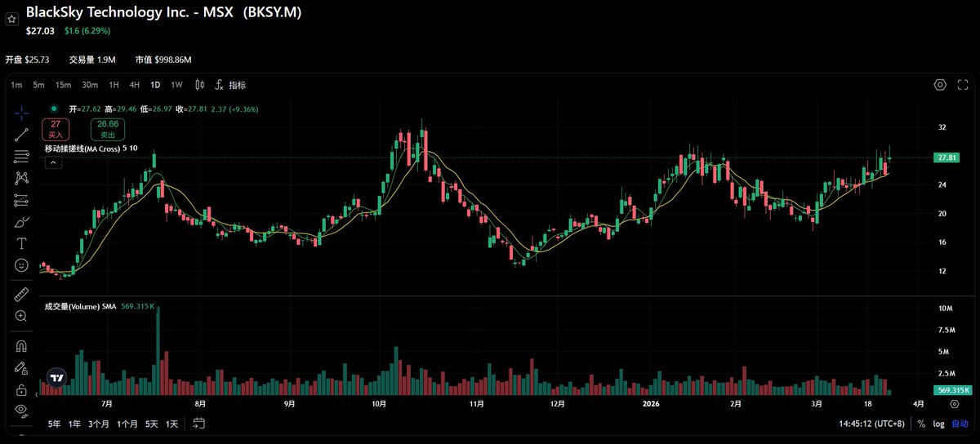The image size is (980, 444).
Task: Select the brush drawing tool
Action: click(x=21, y=222)
